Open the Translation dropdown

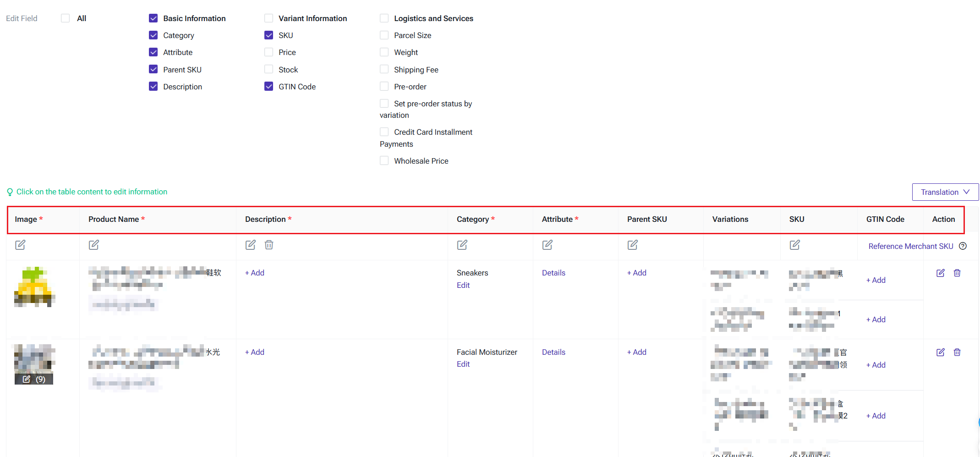(x=945, y=192)
